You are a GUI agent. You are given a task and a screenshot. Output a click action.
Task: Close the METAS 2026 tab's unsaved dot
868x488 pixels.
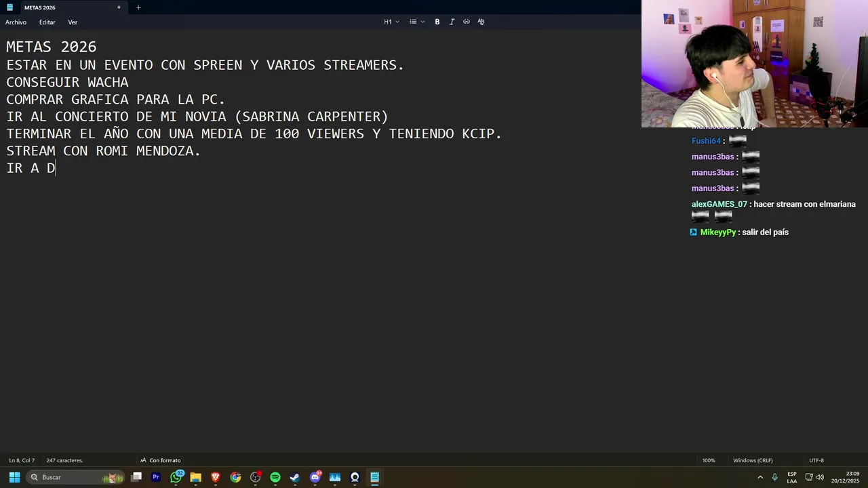[x=119, y=7]
